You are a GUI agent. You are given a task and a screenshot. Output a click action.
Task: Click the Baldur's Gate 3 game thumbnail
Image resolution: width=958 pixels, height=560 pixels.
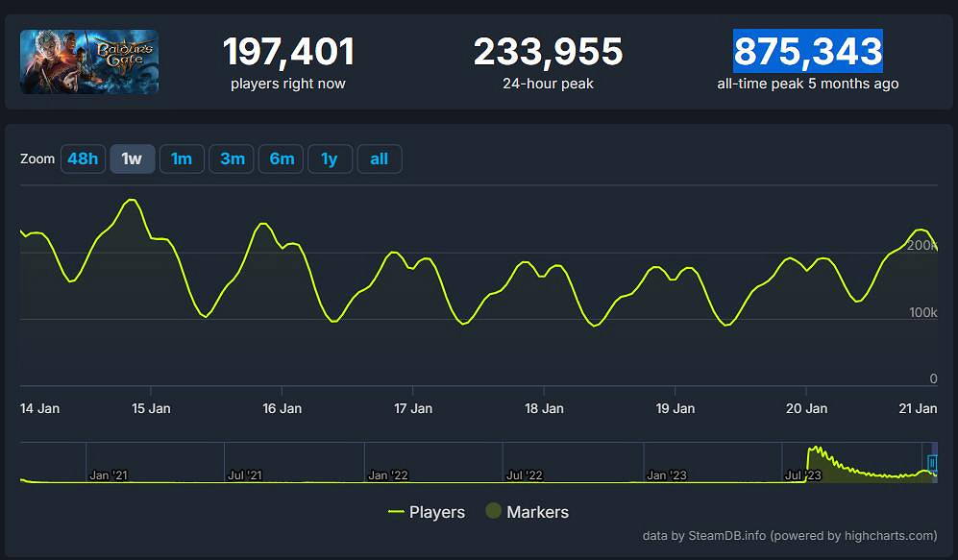coord(89,62)
